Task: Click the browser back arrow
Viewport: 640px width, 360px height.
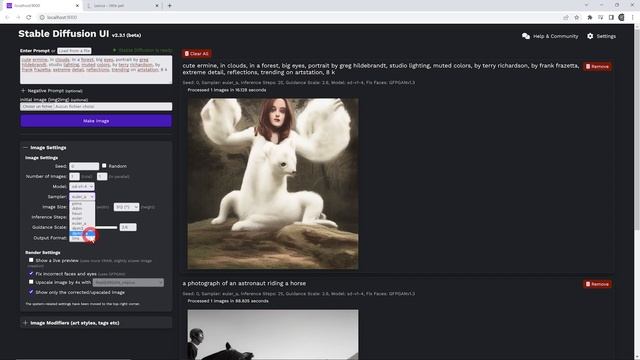Action: point(7,18)
